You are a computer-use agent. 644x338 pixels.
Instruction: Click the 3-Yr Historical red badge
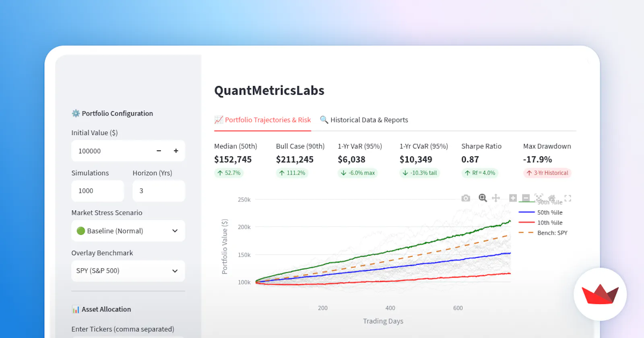tap(547, 173)
